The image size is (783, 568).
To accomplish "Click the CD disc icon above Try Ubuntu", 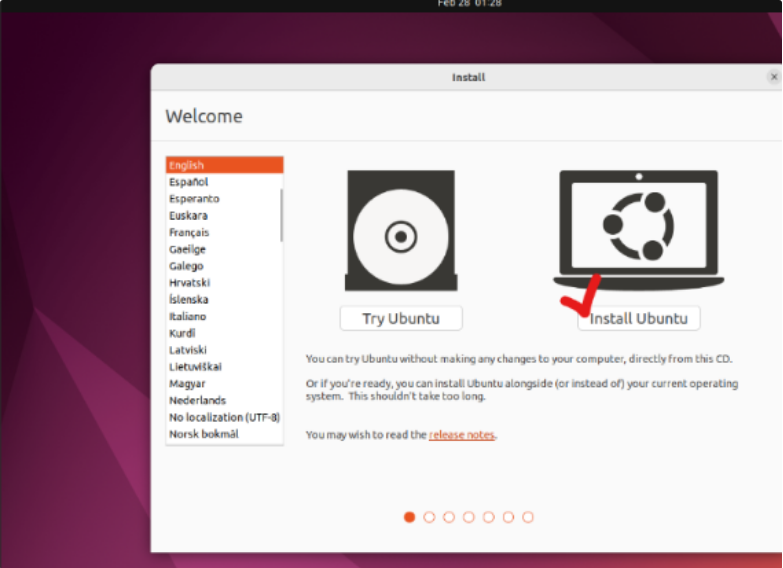I will [x=401, y=230].
